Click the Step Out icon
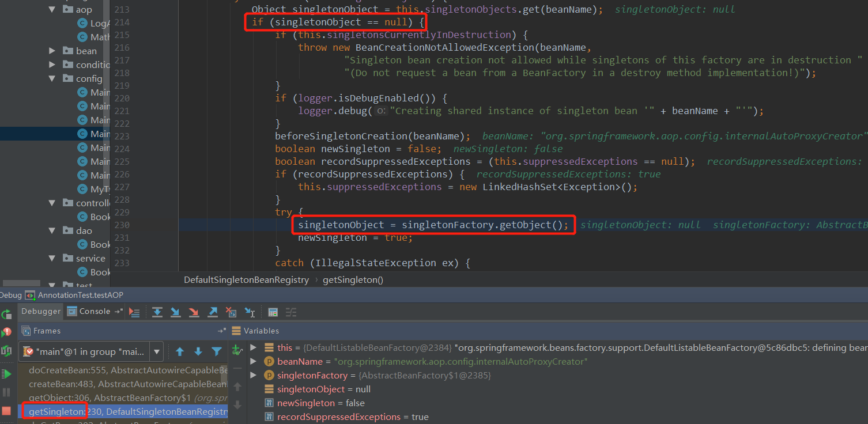Viewport: 868px width, 424px height. [213, 312]
